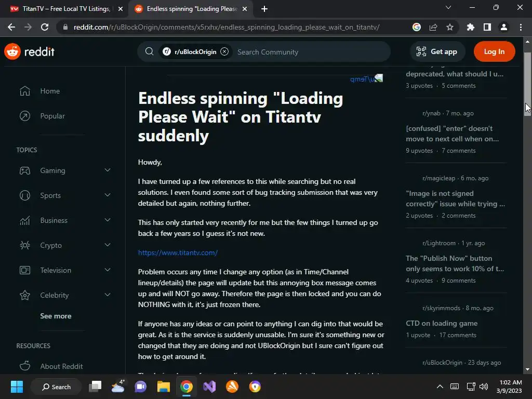The width and height of the screenshot is (532, 399).
Task: Reload the page with refresh icon
Action: pos(45,27)
